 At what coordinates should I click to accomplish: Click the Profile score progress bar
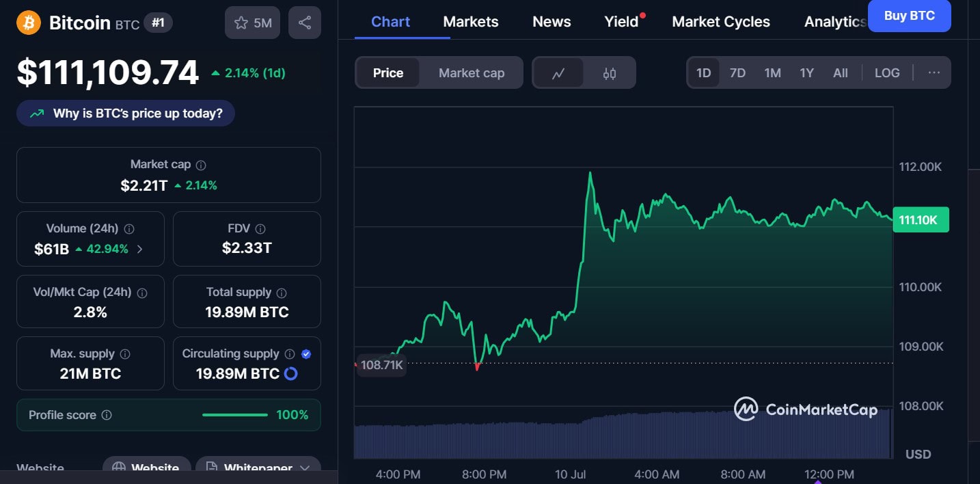(x=234, y=415)
